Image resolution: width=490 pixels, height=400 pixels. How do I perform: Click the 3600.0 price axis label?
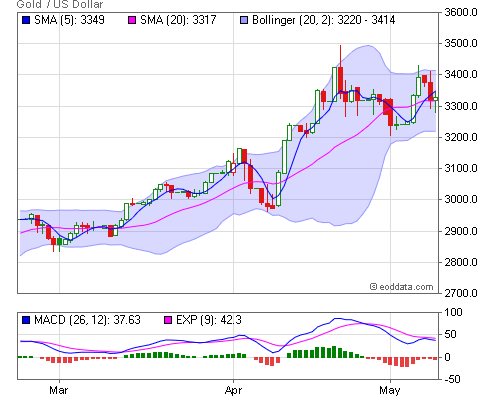click(461, 12)
